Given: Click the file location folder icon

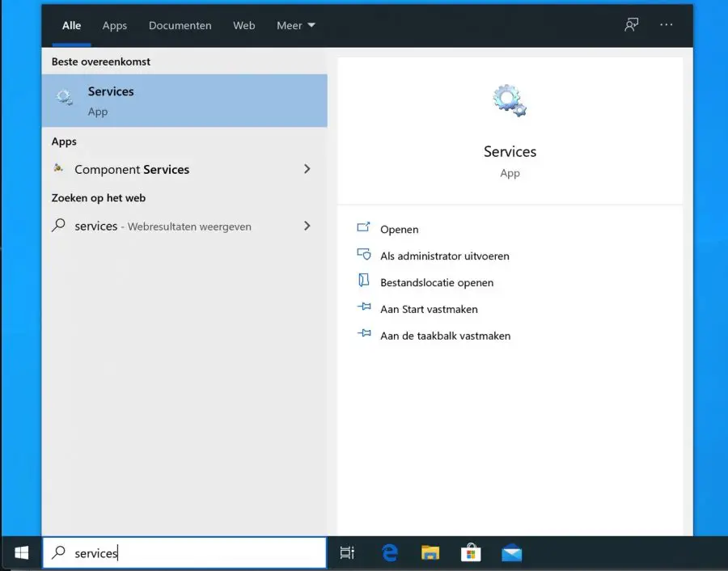Looking at the screenshot, I should click(363, 280).
